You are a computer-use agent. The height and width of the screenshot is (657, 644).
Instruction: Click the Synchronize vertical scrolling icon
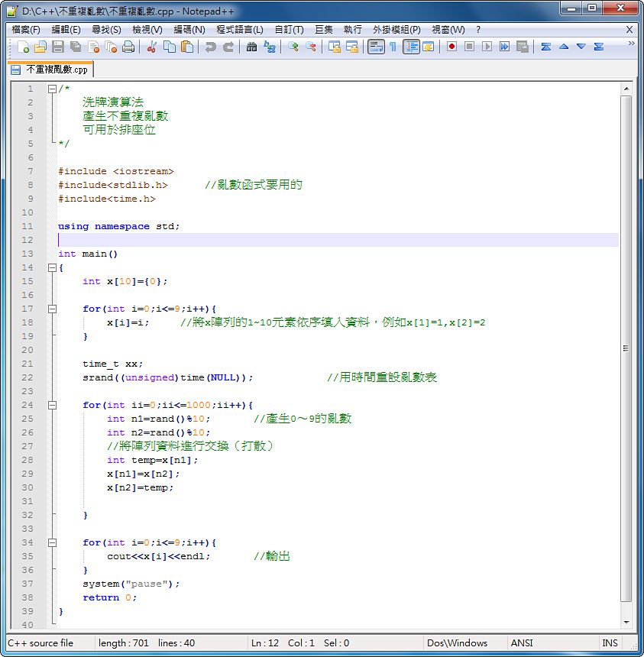pos(335,47)
